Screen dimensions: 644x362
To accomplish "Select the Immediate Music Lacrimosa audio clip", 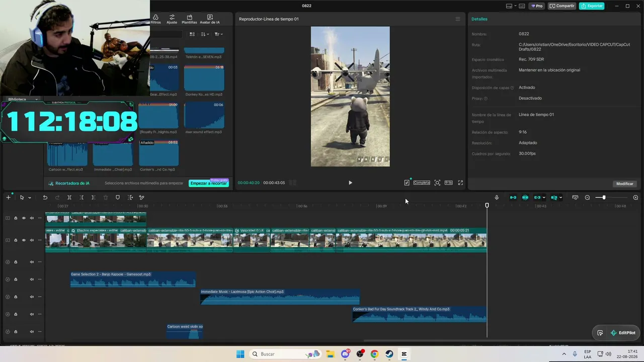I will point(280,297).
